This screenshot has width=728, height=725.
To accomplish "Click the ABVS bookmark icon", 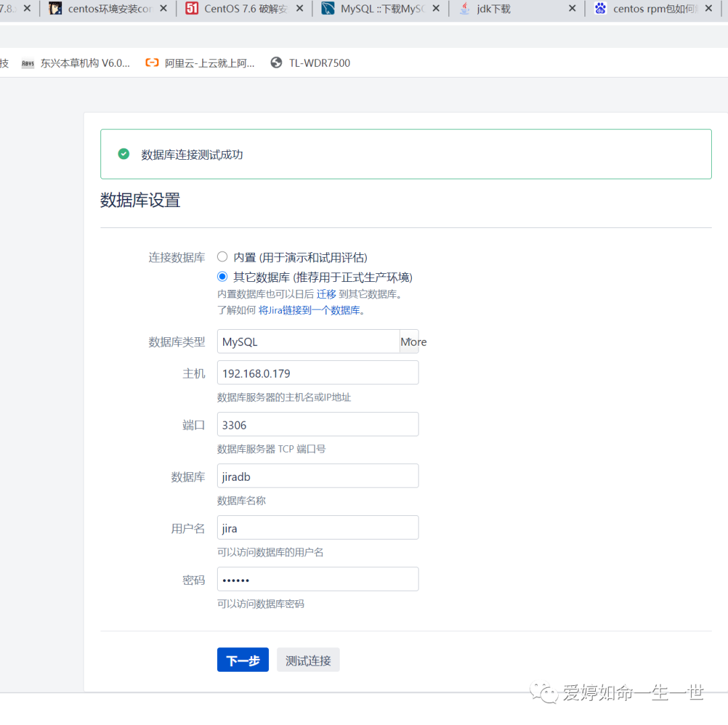I will (x=28, y=63).
